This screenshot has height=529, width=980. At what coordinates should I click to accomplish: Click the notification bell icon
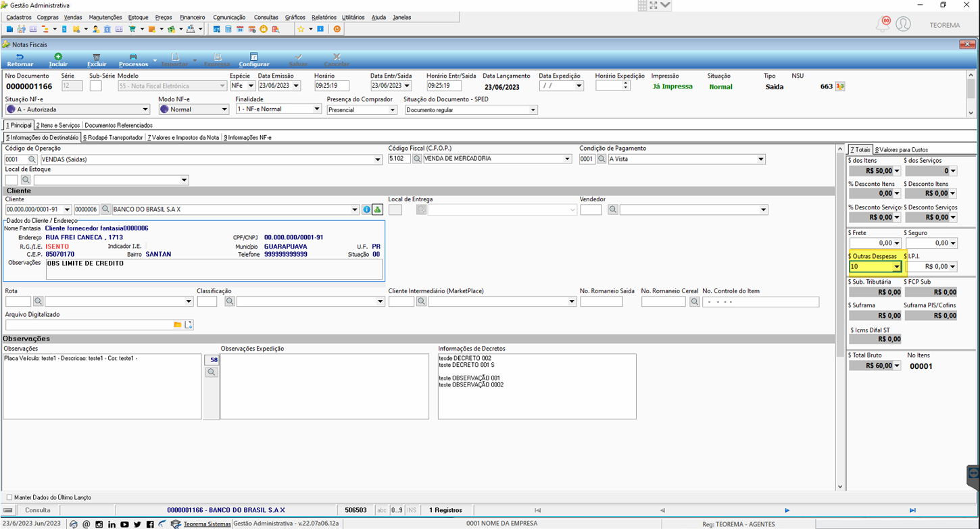pyautogui.click(x=883, y=24)
